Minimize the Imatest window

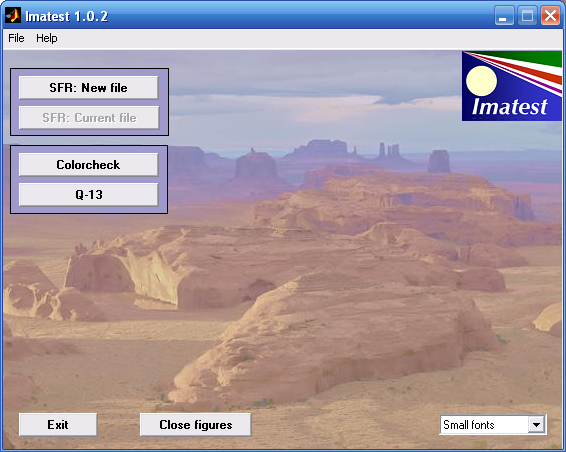coord(504,16)
